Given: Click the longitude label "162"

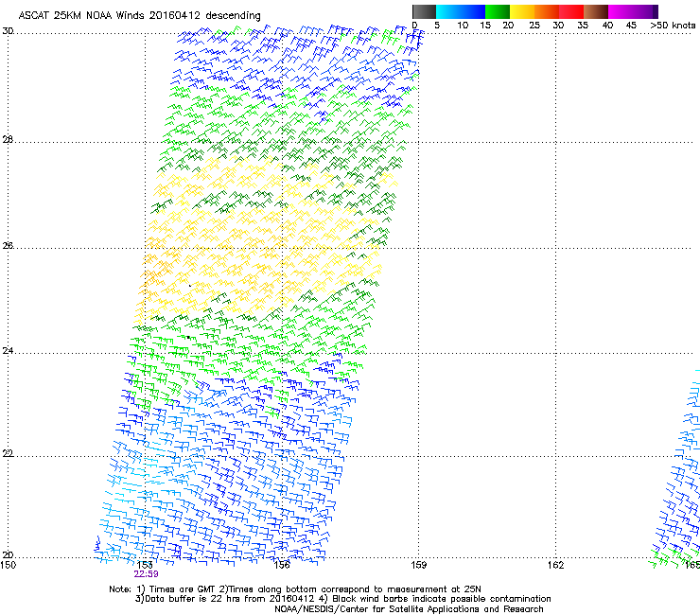Looking at the screenshot, I should tap(555, 565).
